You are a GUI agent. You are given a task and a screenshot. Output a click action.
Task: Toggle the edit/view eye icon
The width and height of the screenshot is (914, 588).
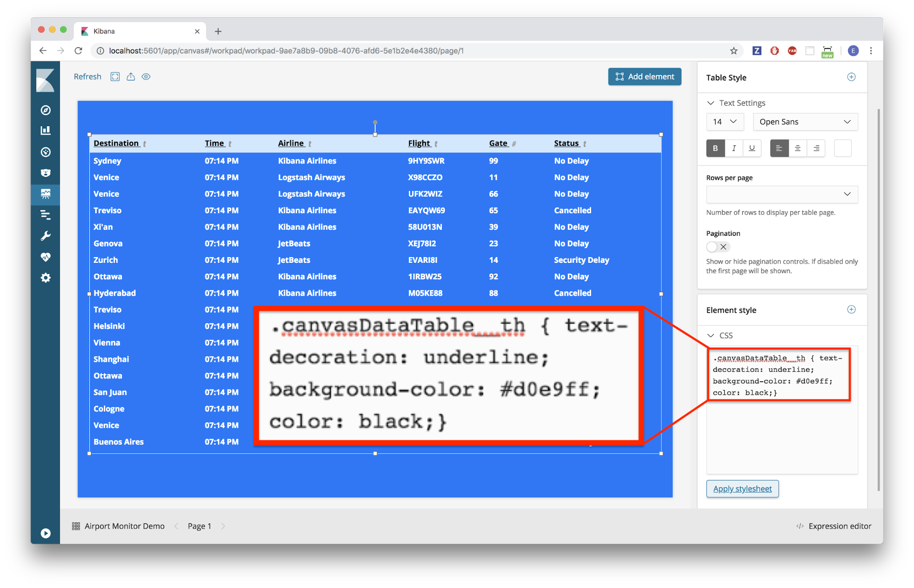[146, 77]
